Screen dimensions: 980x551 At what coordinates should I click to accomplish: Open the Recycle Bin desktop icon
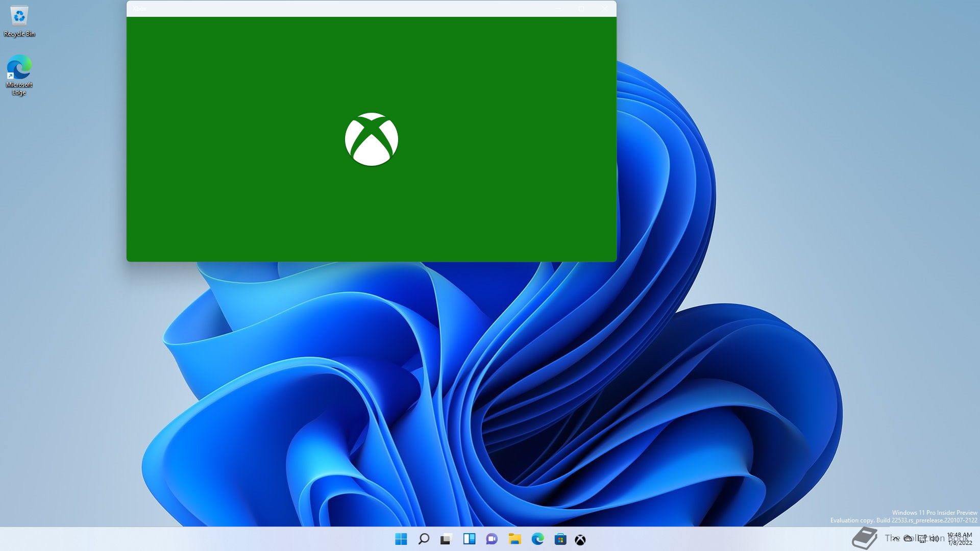coord(19,21)
